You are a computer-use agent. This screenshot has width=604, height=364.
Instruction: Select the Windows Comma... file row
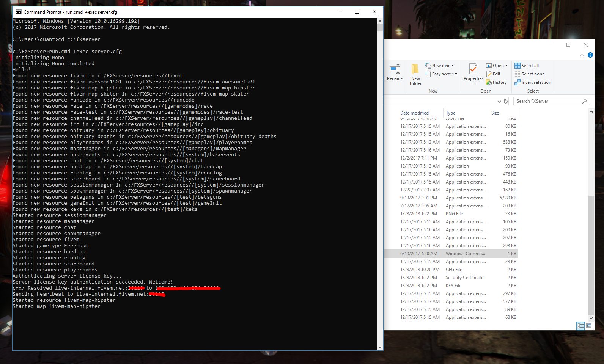pos(451,254)
